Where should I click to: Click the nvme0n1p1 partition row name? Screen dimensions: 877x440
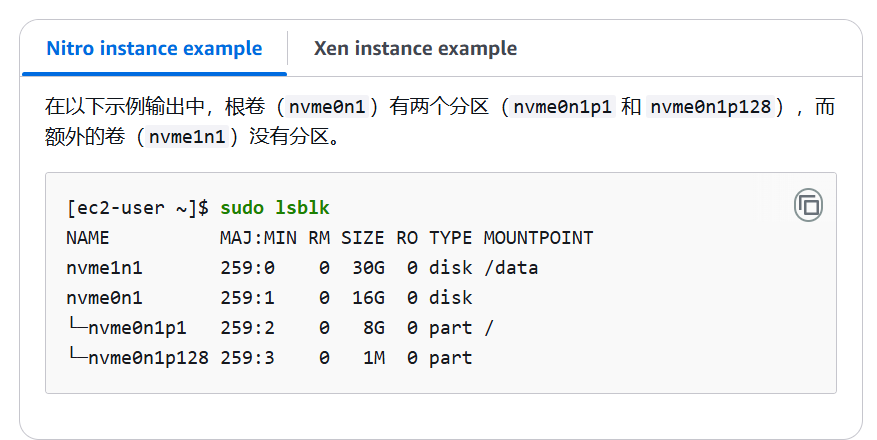pos(137,328)
